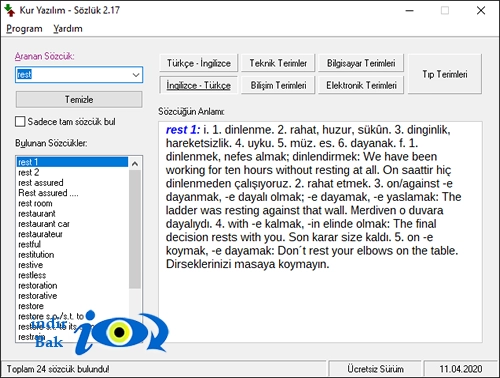Select 'restaurant' in the list

[72, 213]
